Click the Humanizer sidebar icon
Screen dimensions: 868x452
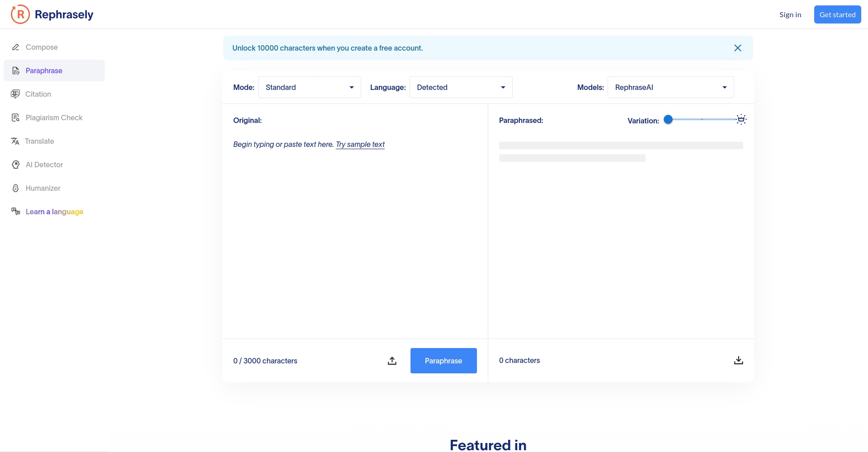tap(16, 188)
